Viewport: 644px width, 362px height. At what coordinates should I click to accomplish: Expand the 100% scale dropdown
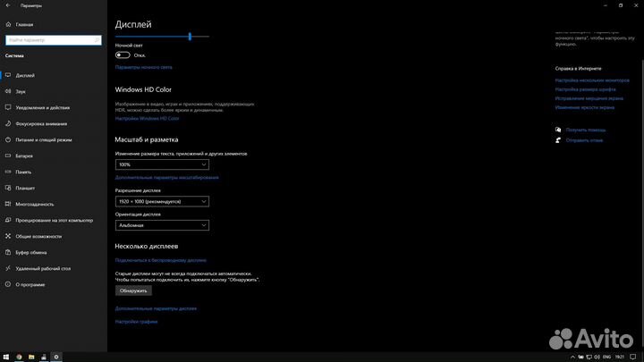click(162, 164)
